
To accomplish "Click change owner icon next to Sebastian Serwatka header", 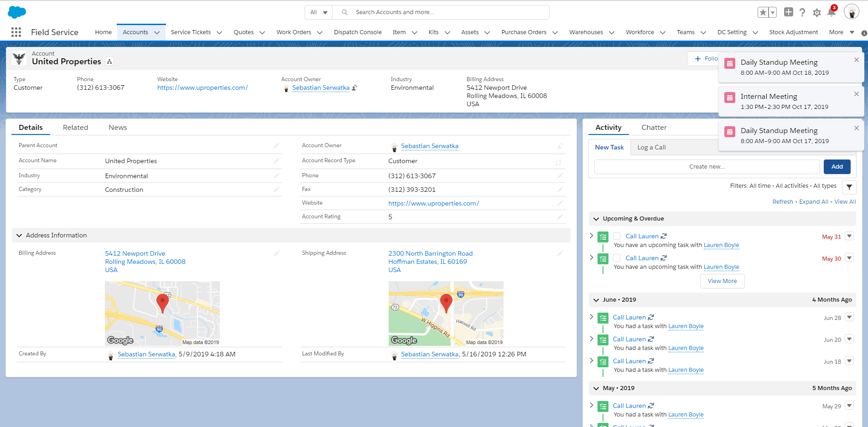I will [354, 88].
